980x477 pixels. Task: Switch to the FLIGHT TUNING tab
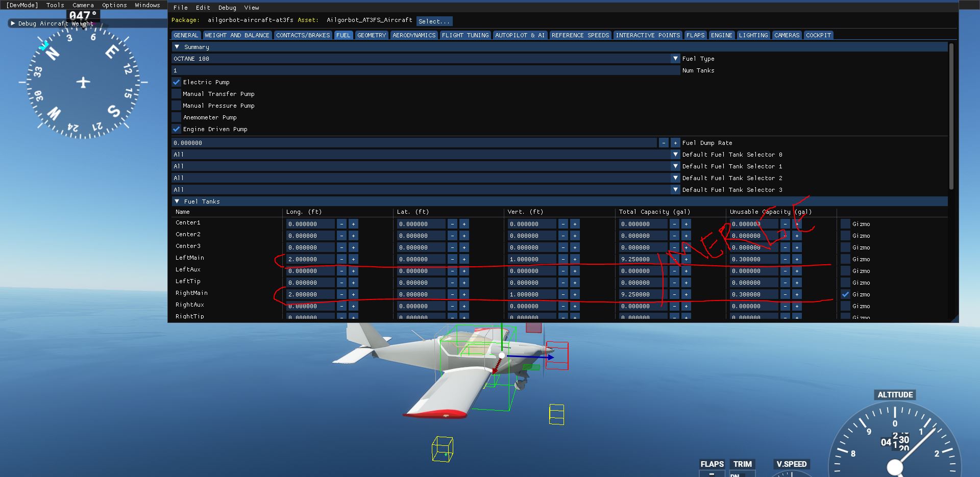click(465, 35)
